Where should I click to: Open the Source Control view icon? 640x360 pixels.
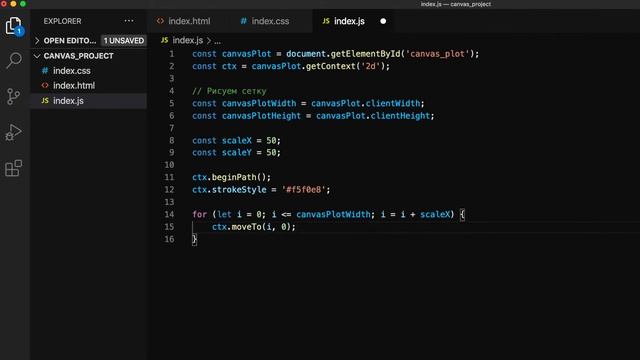(13, 96)
